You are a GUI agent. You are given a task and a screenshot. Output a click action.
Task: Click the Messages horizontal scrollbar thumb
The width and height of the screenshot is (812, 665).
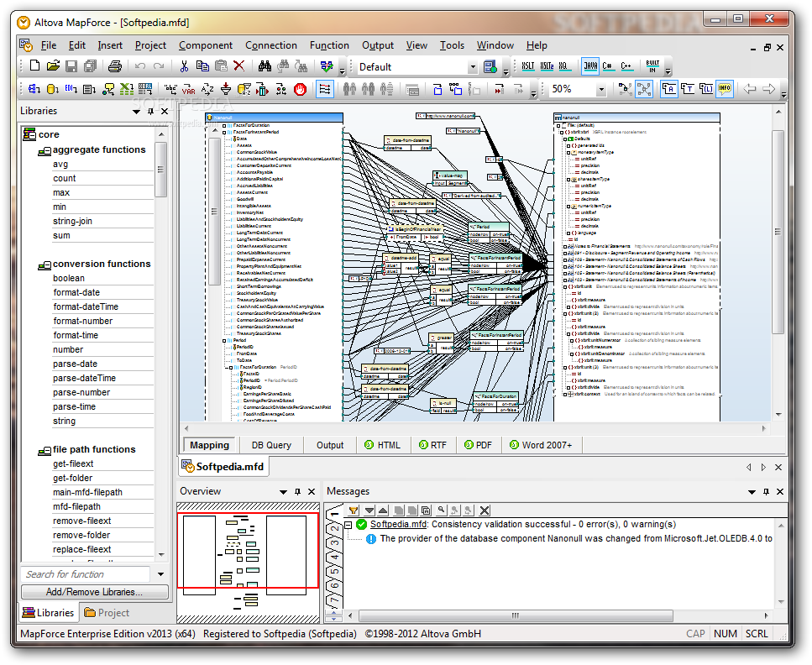(516, 615)
